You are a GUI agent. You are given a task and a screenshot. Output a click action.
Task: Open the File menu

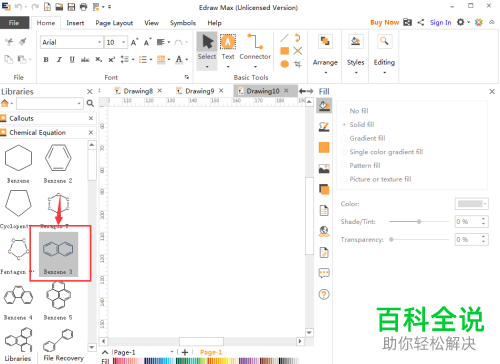[14, 23]
